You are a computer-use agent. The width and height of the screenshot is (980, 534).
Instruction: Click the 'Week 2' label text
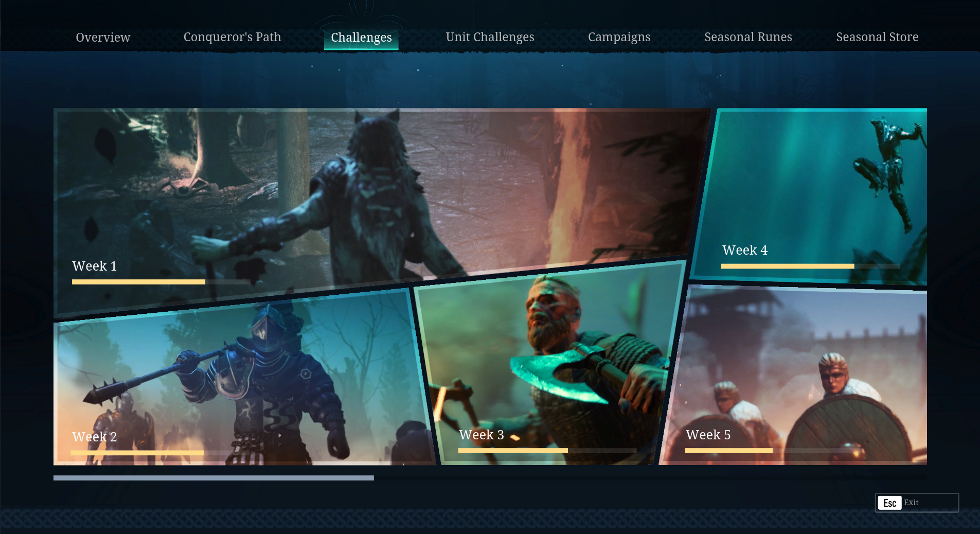(x=95, y=437)
